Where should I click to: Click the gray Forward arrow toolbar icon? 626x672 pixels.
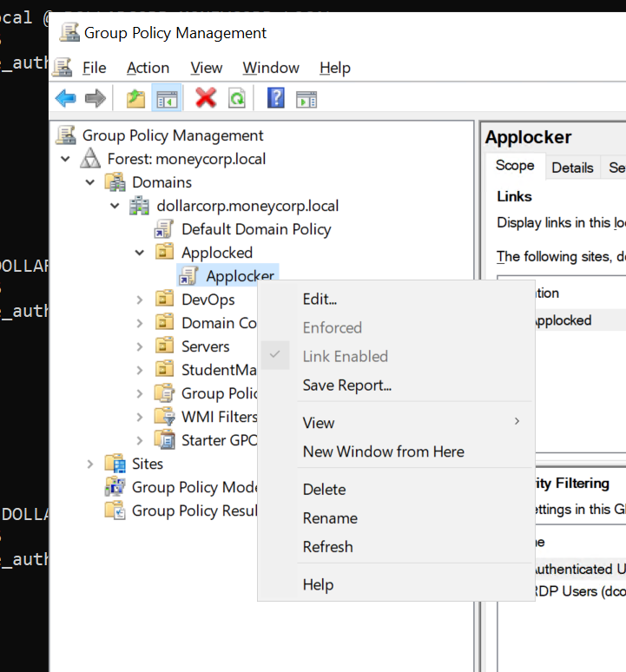click(x=96, y=99)
